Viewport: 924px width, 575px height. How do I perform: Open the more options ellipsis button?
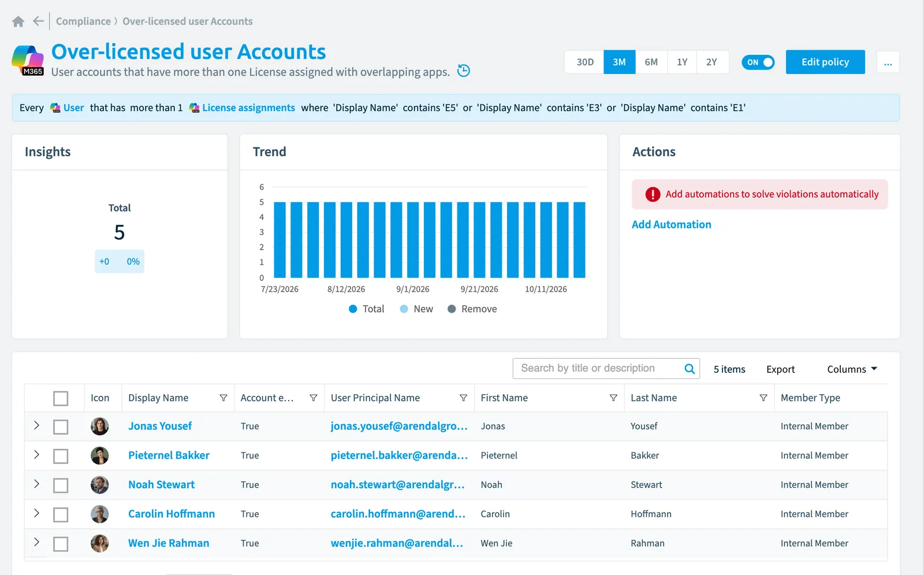(x=888, y=62)
